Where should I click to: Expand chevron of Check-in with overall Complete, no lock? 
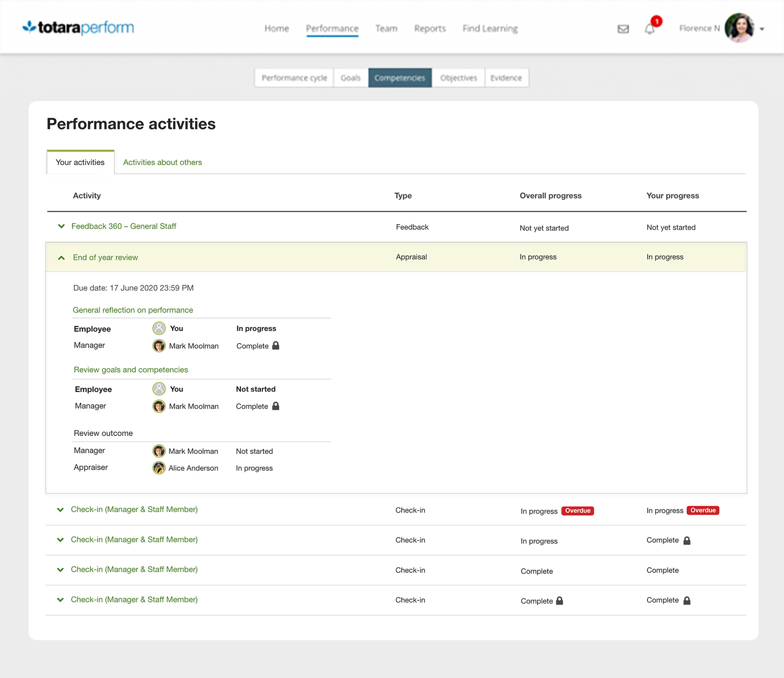click(x=60, y=570)
